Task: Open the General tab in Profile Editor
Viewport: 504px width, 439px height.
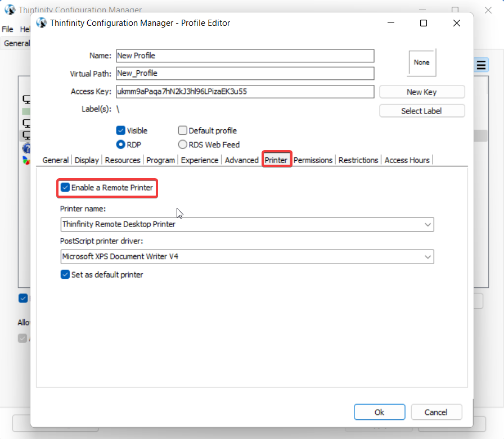Action: 55,160
